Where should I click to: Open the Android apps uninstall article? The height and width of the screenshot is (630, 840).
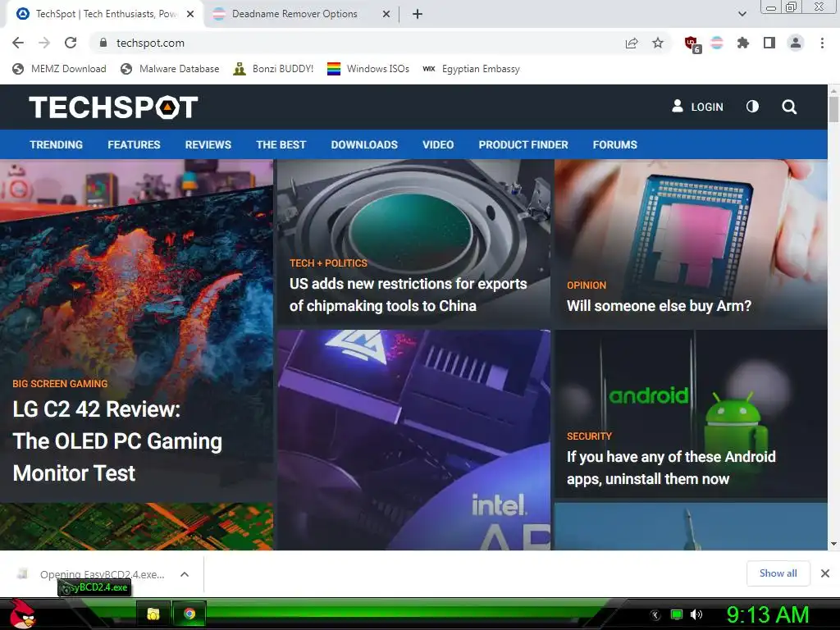click(x=671, y=468)
